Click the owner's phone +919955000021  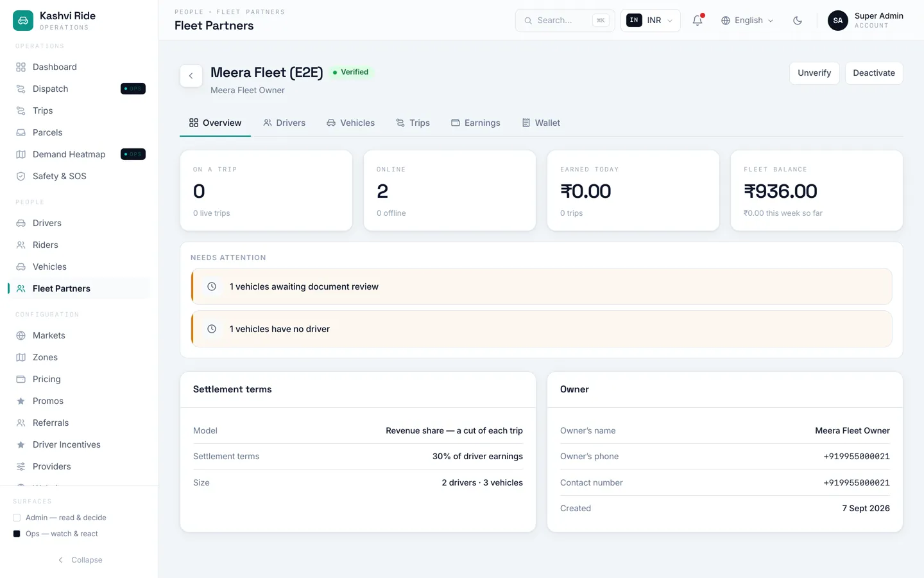pyautogui.click(x=857, y=457)
